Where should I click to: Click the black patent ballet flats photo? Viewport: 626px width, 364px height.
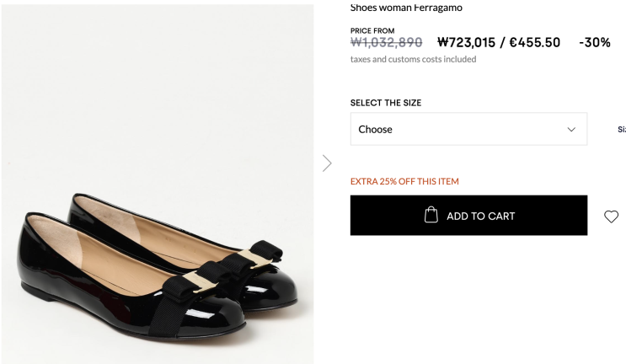click(156, 270)
